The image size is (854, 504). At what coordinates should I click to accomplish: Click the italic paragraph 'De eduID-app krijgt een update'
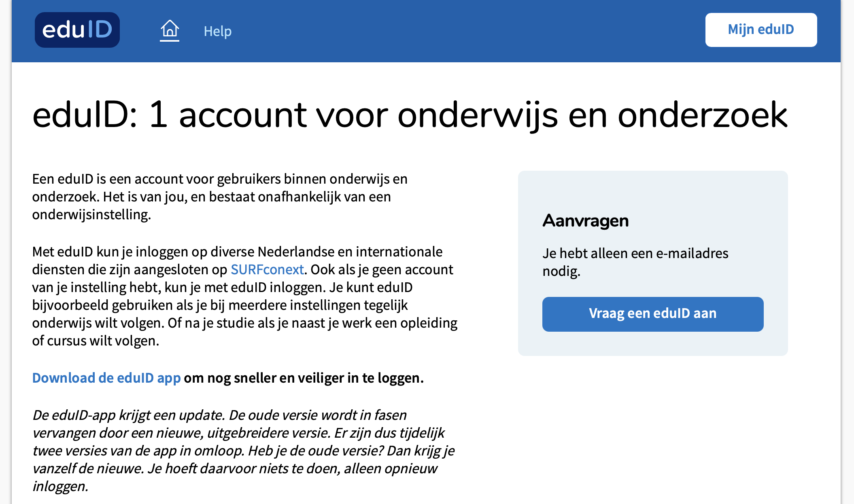tap(243, 451)
